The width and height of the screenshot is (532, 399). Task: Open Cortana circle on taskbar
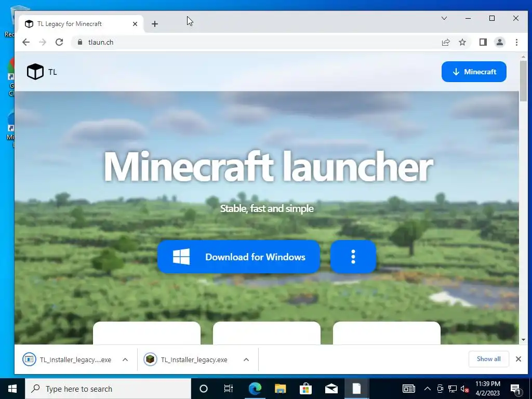204,389
